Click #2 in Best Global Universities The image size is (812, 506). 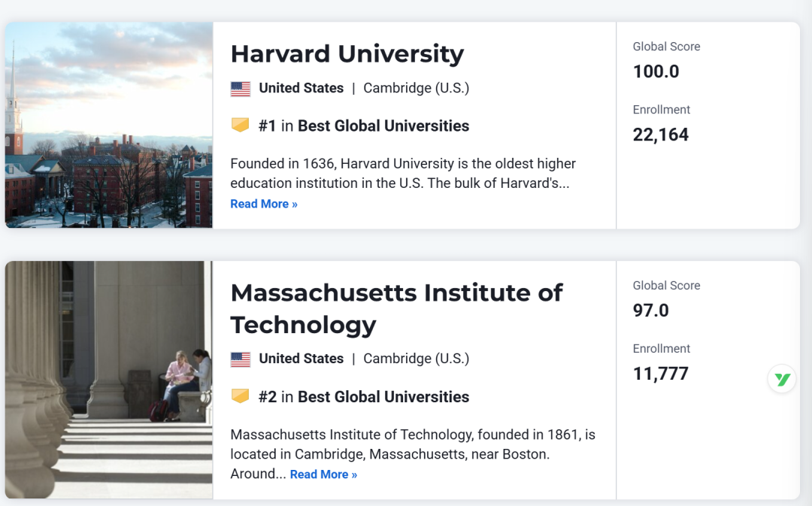click(364, 397)
